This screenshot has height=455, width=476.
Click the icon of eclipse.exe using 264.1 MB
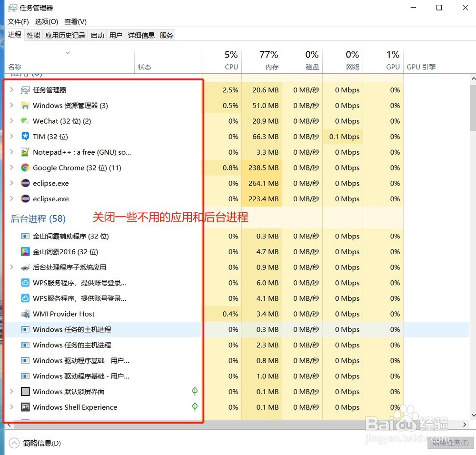click(x=25, y=183)
